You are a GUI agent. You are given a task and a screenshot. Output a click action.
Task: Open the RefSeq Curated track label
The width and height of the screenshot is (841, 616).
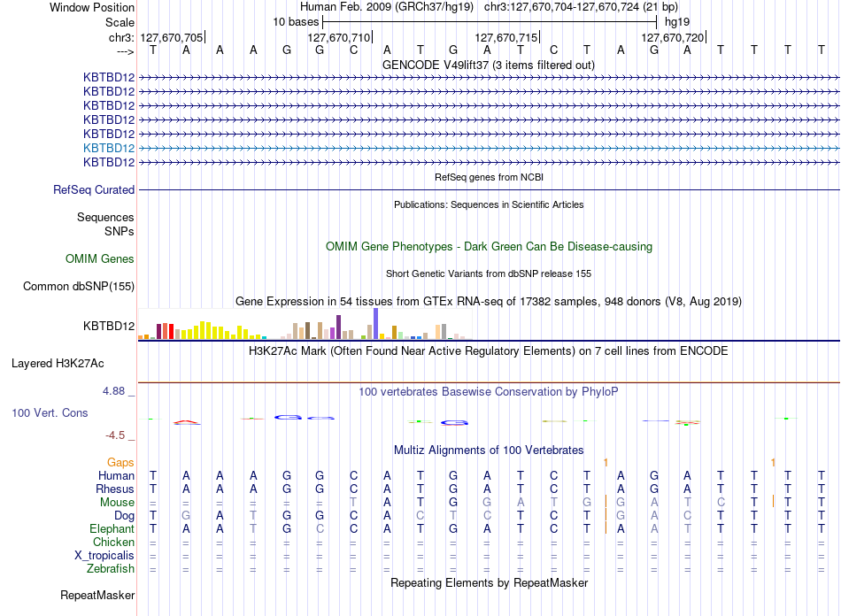coord(94,189)
